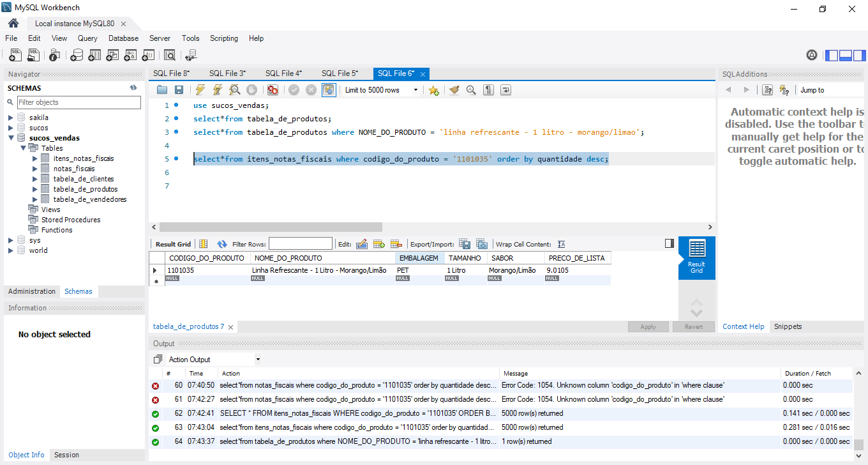Close the tabela_de_produtos 7 result tab
Screen dimensions: 868x465
coord(230,327)
